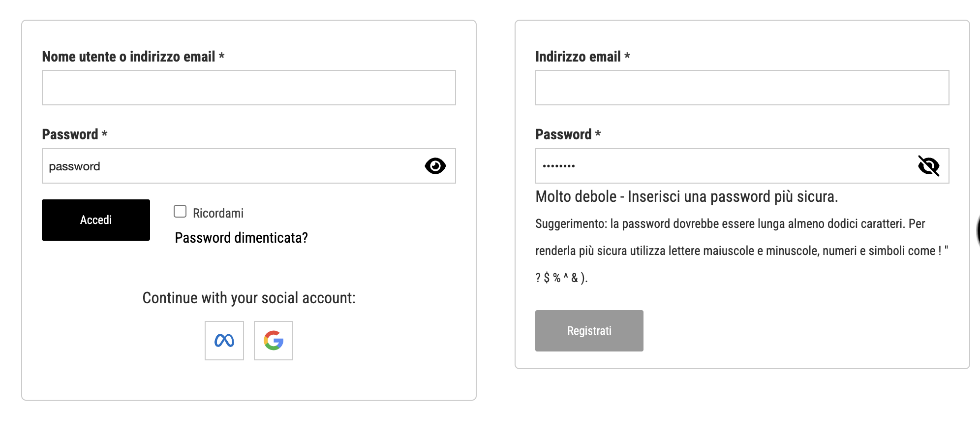This screenshot has height=446, width=980.
Task: Continue with Meta social login icon
Action: click(x=224, y=341)
